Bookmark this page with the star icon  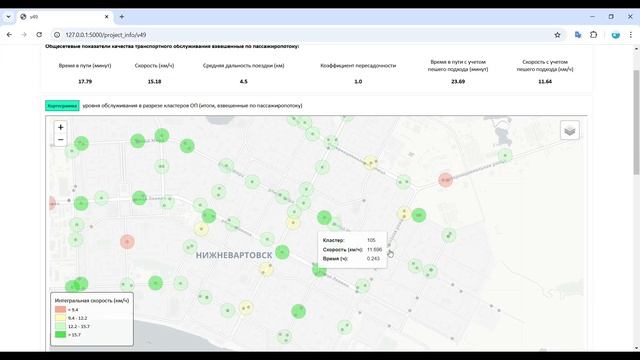tap(557, 35)
